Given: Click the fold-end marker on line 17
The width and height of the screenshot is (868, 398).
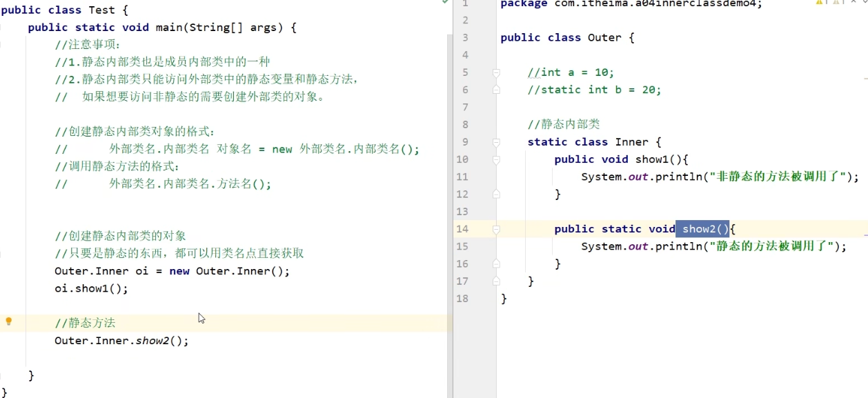Looking at the screenshot, I should coord(496,281).
